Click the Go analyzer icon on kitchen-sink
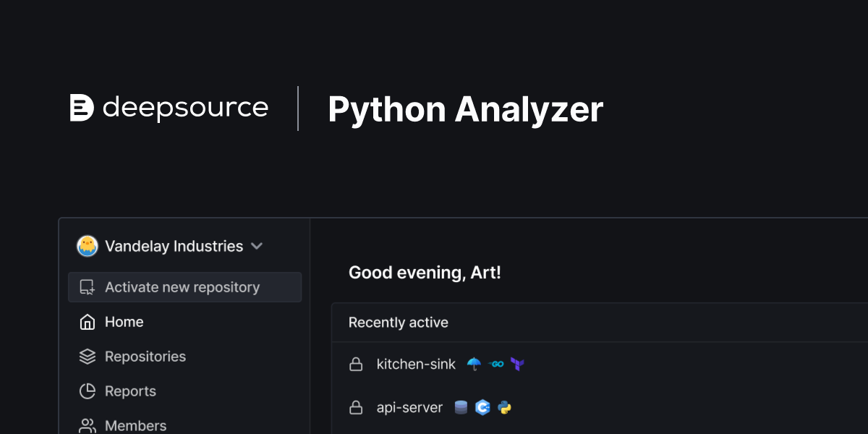This screenshot has width=868, height=434. click(x=495, y=364)
